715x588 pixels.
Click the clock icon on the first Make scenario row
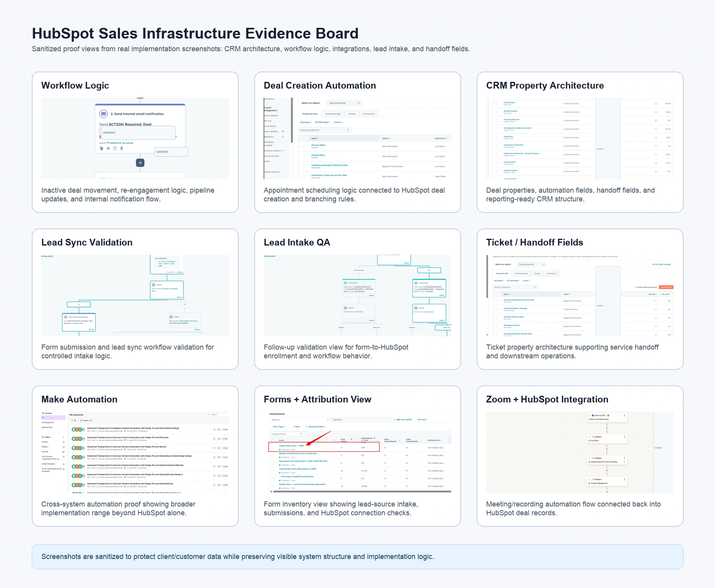214,429
